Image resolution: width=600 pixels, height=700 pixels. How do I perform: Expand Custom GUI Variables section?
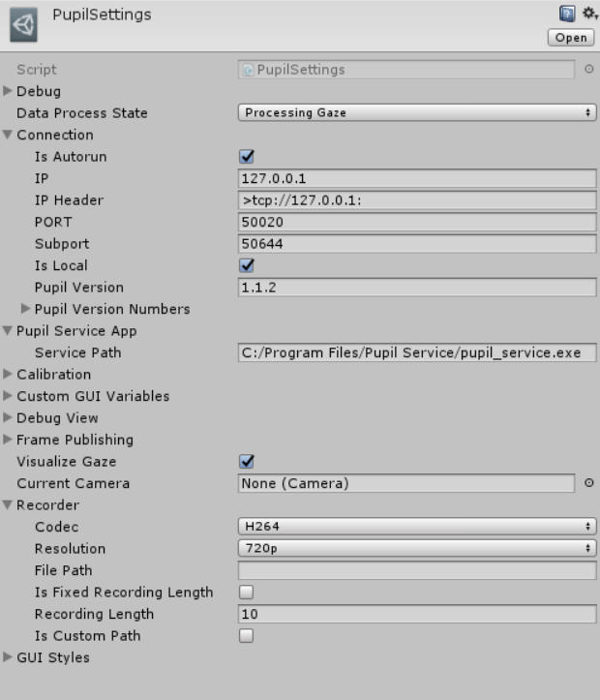tap(7, 396)
